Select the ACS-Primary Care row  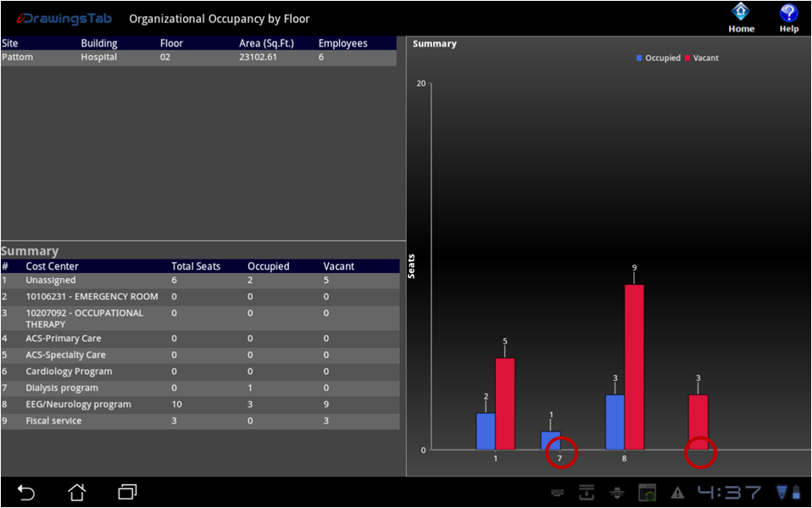(x=200, y=339)
